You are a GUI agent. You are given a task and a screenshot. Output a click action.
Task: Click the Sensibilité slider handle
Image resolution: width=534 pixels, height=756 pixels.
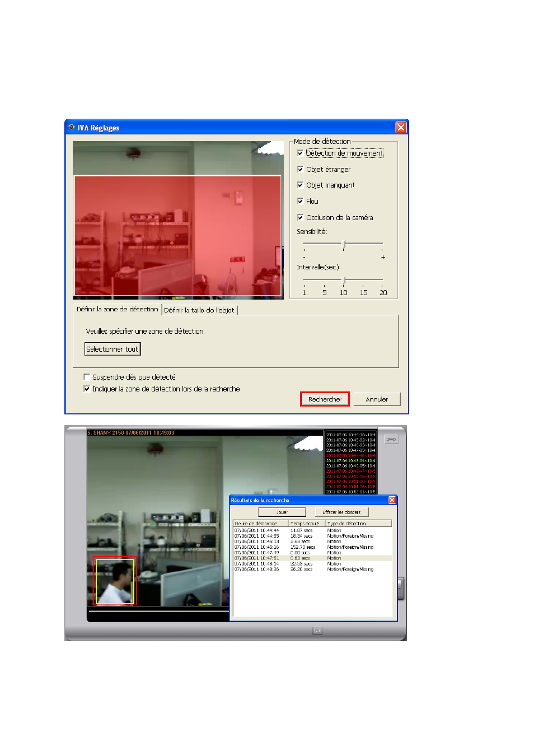[344, 244]
